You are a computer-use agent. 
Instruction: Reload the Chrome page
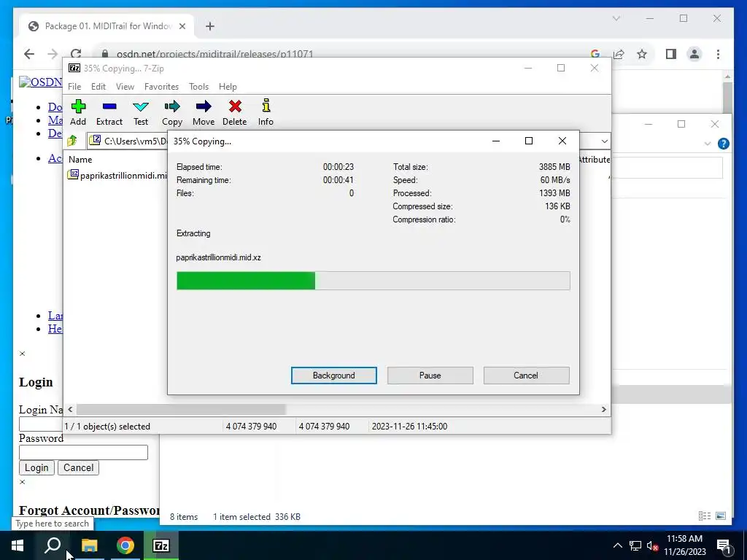click(76, 54)
